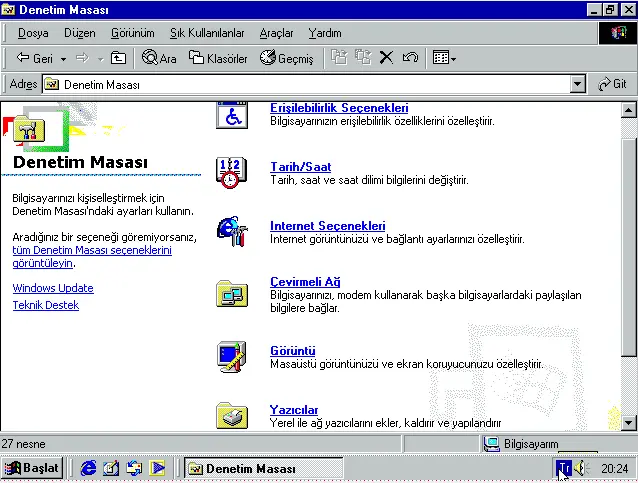Click the Undo toolbar icon
This screenshot has width=638, height=483.
(410, 58)
